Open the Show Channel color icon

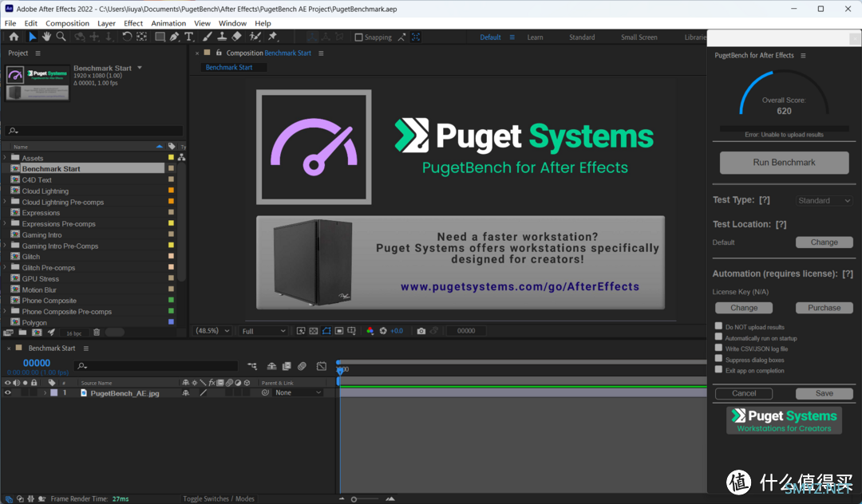pyautogui.click(x=370, y=331)
